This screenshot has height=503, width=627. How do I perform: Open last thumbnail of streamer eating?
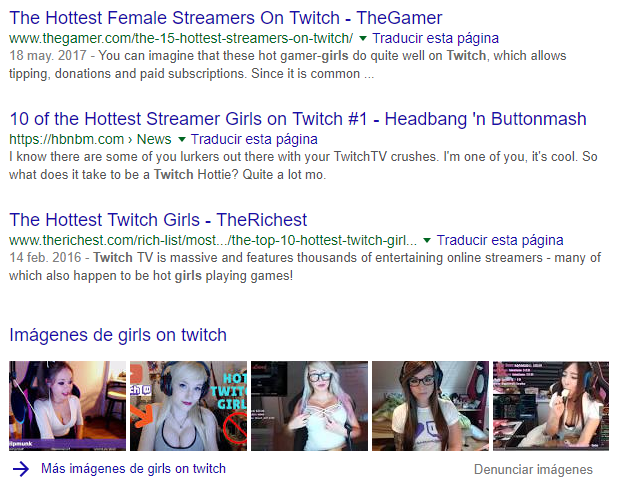click(551, 406)
